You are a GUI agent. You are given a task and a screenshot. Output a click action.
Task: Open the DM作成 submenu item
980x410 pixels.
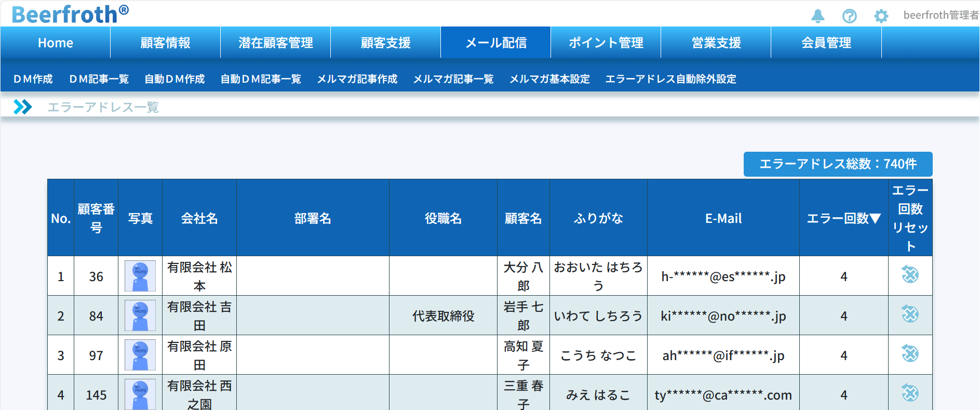[x=33, y=79]
